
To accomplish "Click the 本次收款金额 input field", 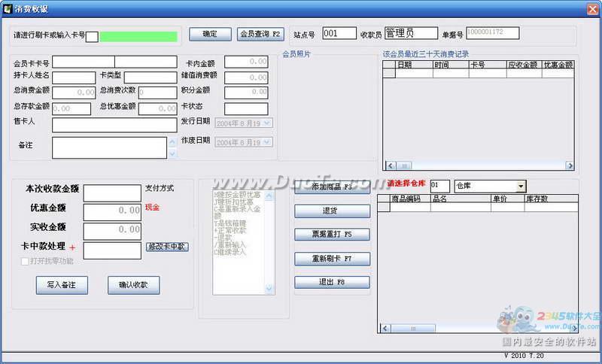I will click(112, 193).
